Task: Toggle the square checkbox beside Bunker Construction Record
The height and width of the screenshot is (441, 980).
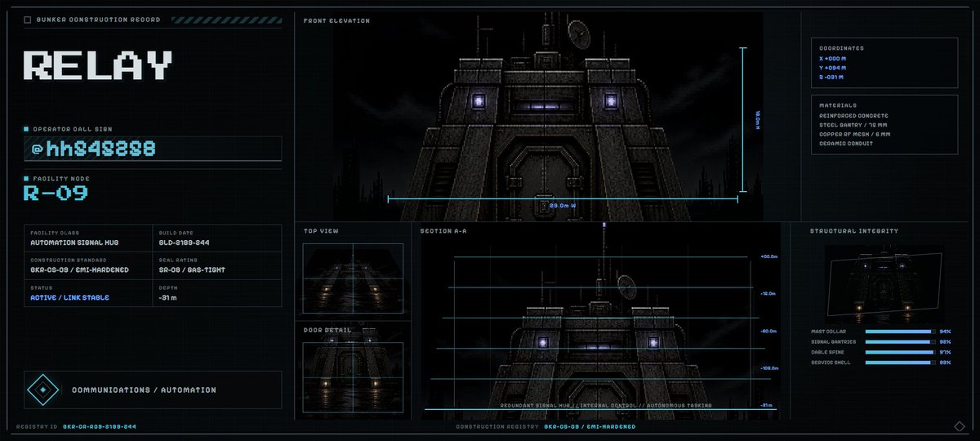Action: (x=28, y=20)
